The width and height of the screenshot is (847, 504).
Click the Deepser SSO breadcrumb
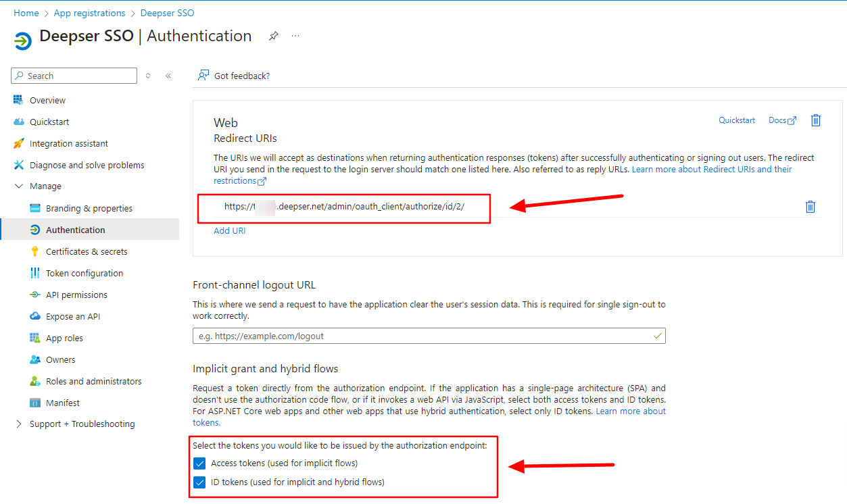tap(167, 13)
